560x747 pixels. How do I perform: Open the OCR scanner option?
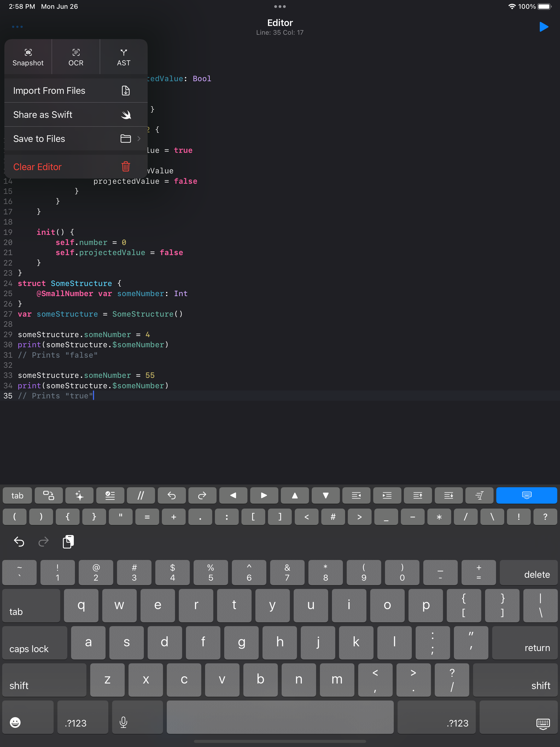[76, 57]
